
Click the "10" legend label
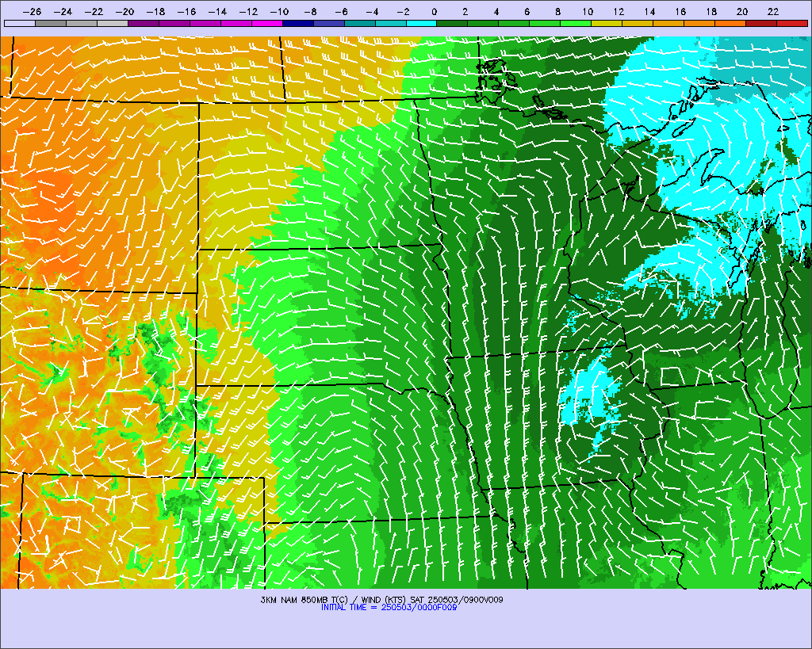click(588, 12)
